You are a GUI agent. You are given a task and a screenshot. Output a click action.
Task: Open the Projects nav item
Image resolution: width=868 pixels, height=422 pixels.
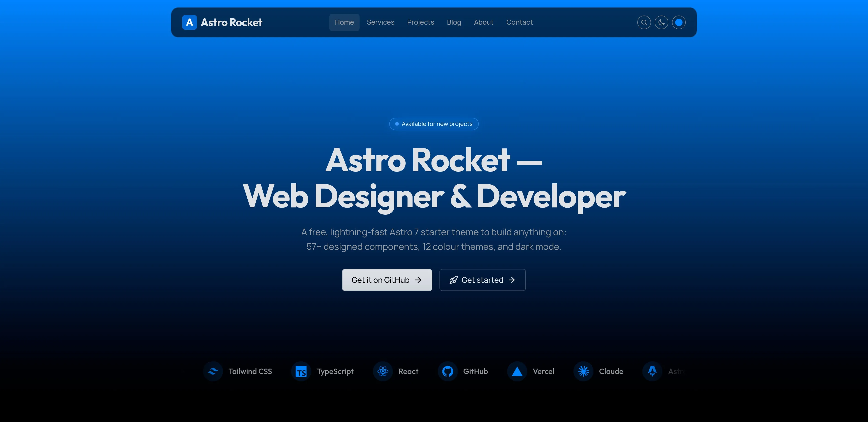[421, 22]
